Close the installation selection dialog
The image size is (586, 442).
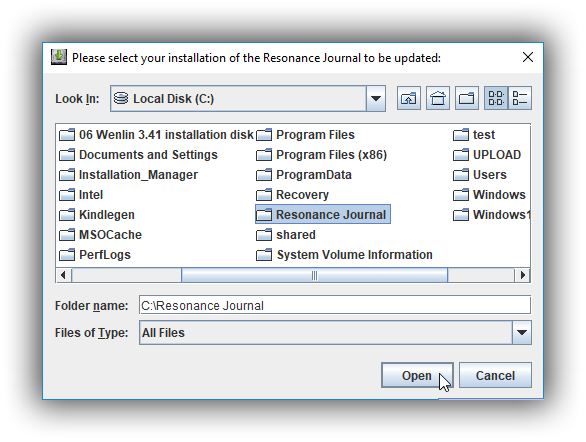click(x=528, y=58)
